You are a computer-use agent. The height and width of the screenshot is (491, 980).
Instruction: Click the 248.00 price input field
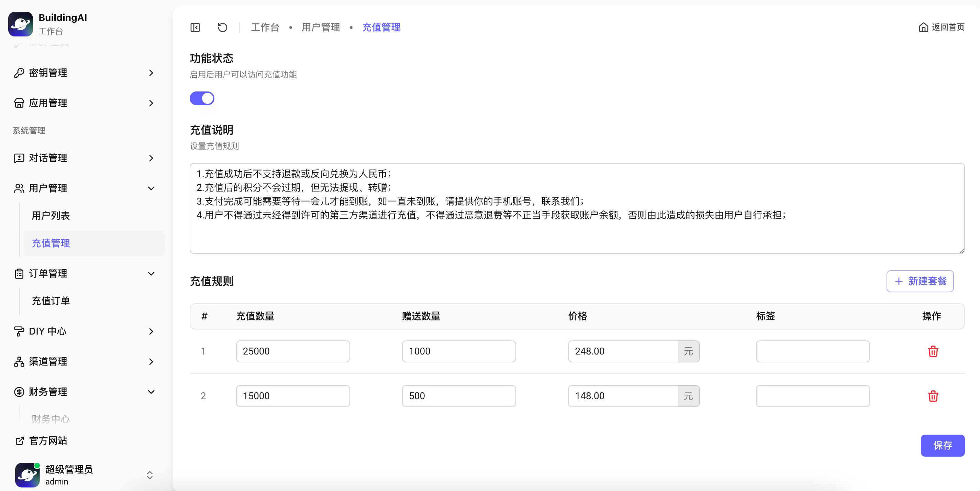tap(622, 351)
